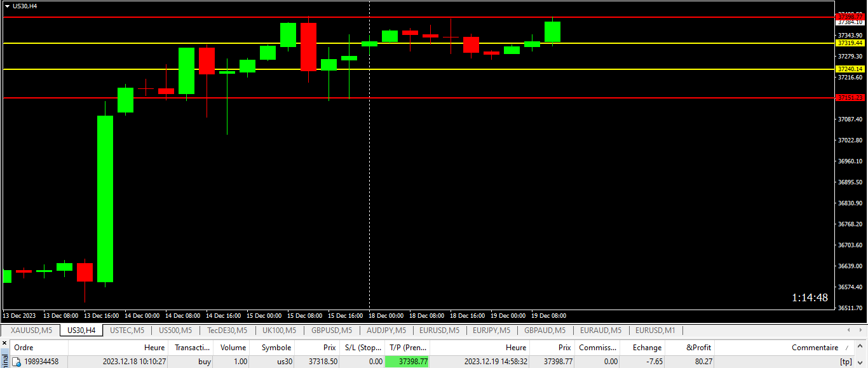Screen dimensions: 868x368
Task: Click the green take-profit cell 37398.77
Action: [407, 362]
